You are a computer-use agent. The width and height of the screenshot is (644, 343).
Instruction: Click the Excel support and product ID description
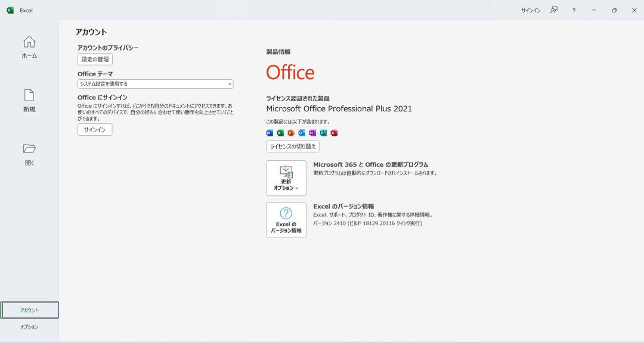click(373, 214)
